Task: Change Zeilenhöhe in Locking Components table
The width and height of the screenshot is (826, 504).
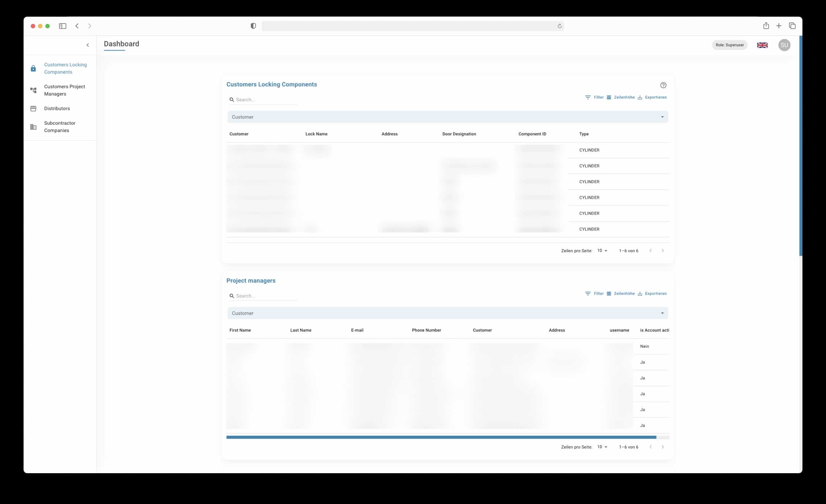Action: (620, 97)
